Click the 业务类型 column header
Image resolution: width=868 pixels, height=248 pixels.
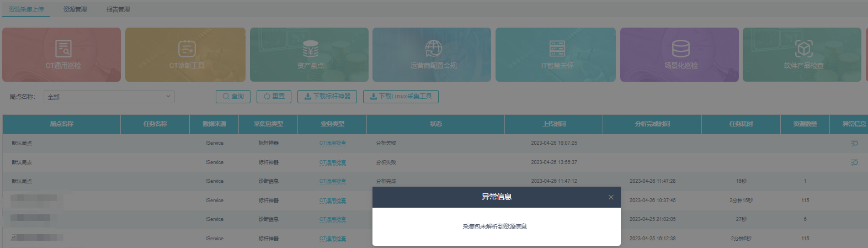(332, 124)
